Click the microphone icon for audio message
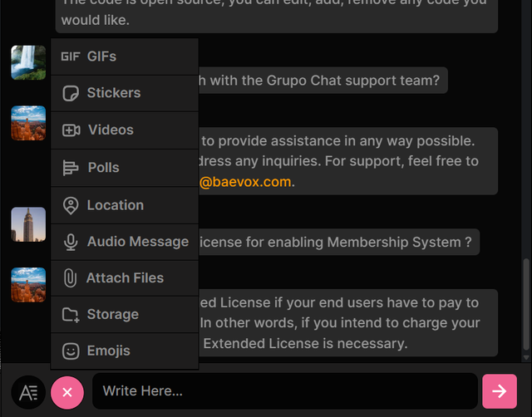The width and height of the screenshot is (532, 417). tap(71, 242)
